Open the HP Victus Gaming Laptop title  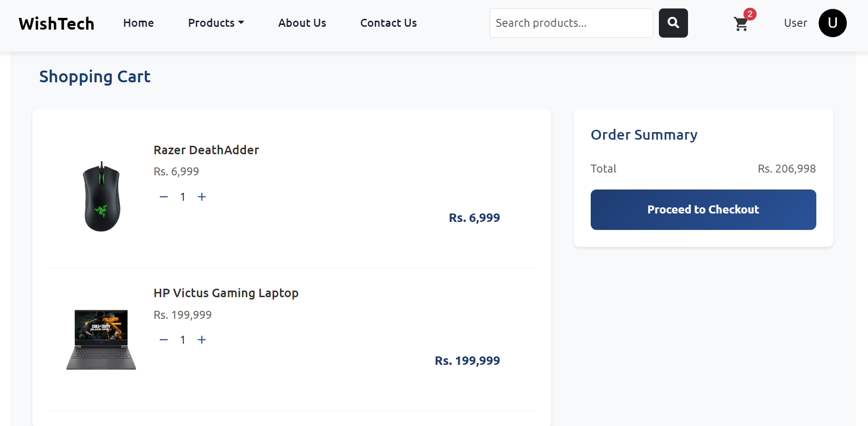226,293
